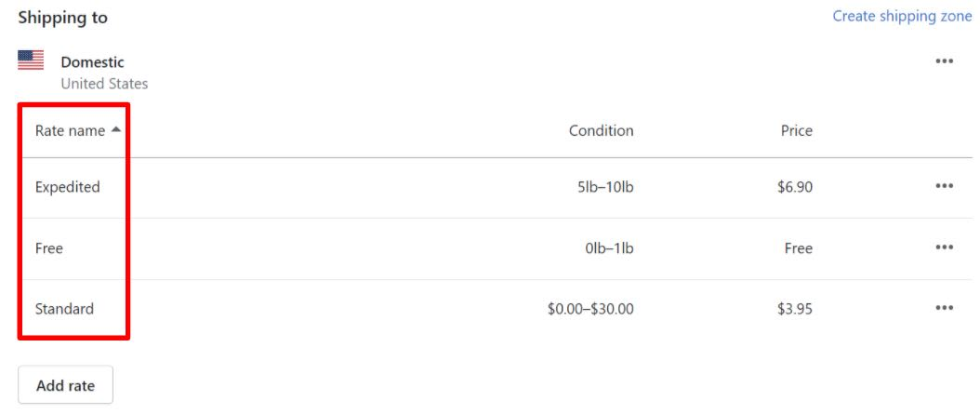This screenshot has width=980, height=414.
Task: Click the 5lb–10lb condition value
Action: click(605, 187)
